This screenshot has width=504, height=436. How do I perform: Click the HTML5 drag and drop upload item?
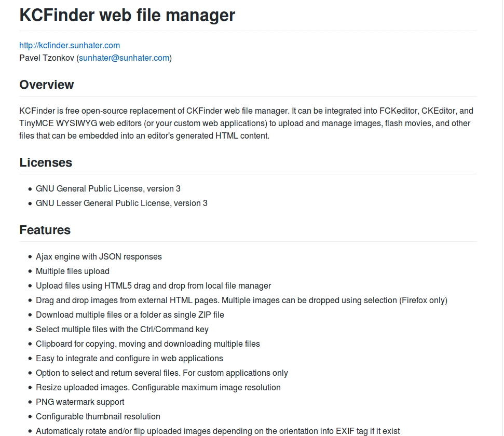153,286
